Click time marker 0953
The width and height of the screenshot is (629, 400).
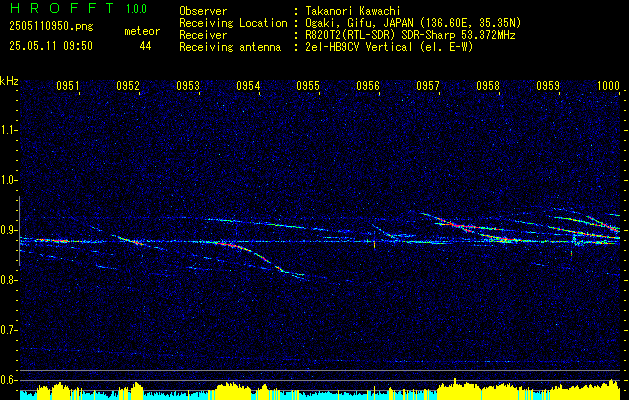pos(188,85)
